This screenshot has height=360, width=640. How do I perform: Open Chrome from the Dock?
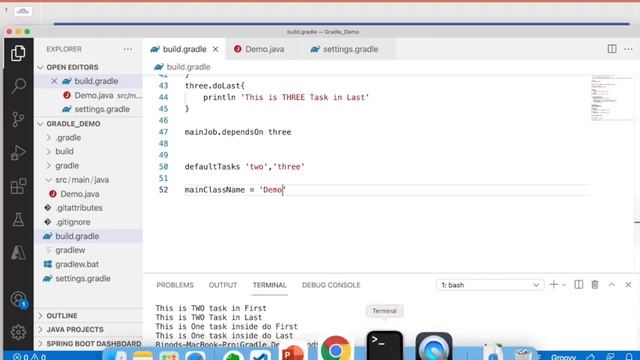pyautogui.click(x=336, y=349)
